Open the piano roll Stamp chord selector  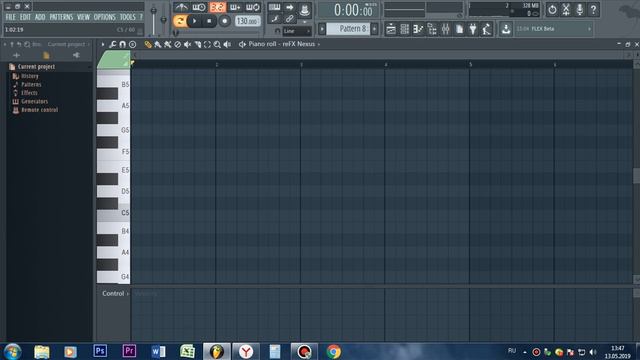pos(133,44)
